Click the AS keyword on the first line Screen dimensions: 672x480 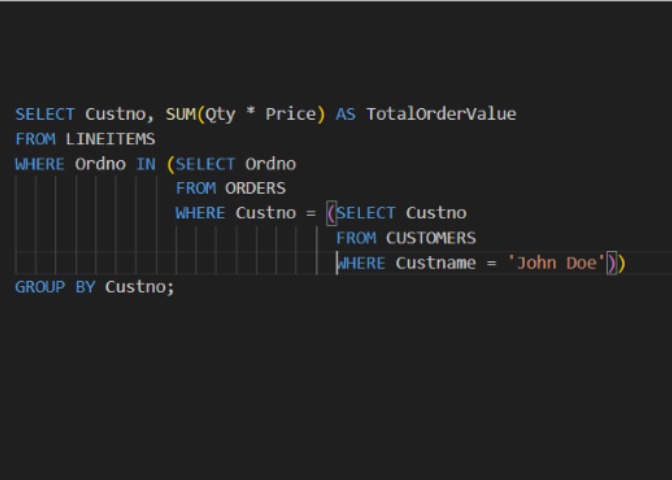(345, 114)
